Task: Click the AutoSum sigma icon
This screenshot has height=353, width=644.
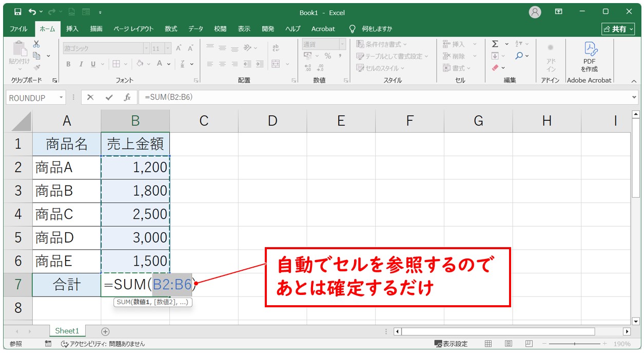Action: coord(495,44)
